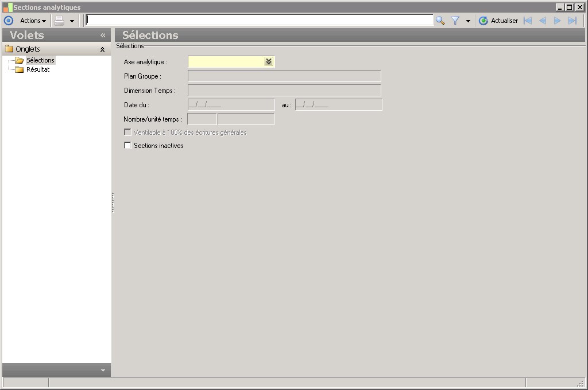
Task: Click the Plan Groupe field
Action: (x=284, y=76)
